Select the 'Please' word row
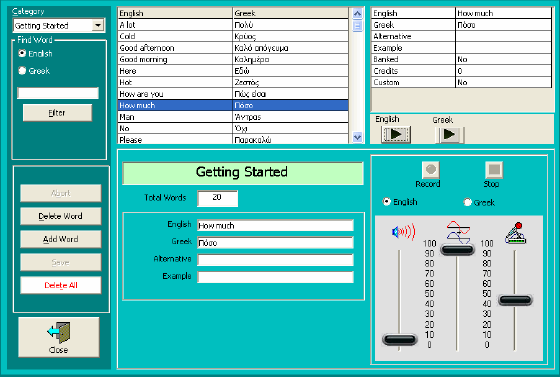The height and width of the screenshot is (377, 560). [233, 140]
